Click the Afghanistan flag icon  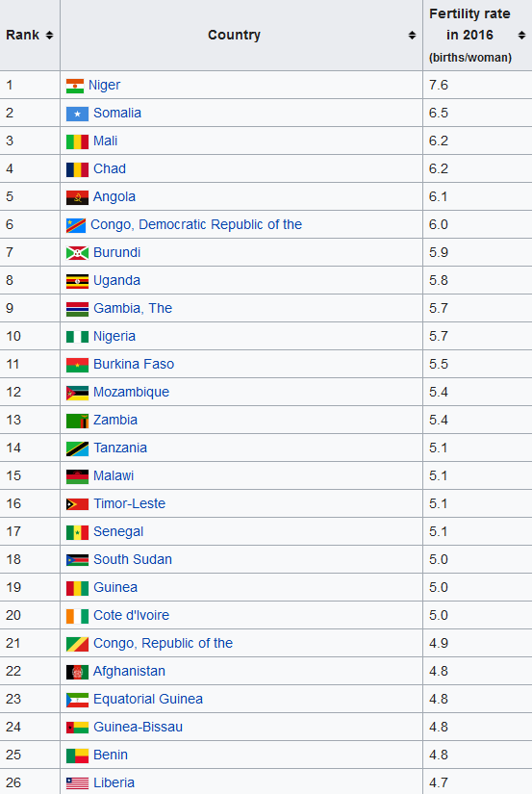(78, 672)
